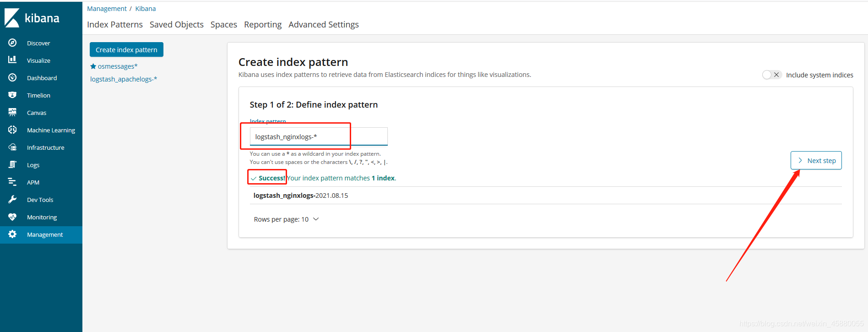Open Management via gear icon
The height and width of the screenshot is (332, 868).
point(12,234)
